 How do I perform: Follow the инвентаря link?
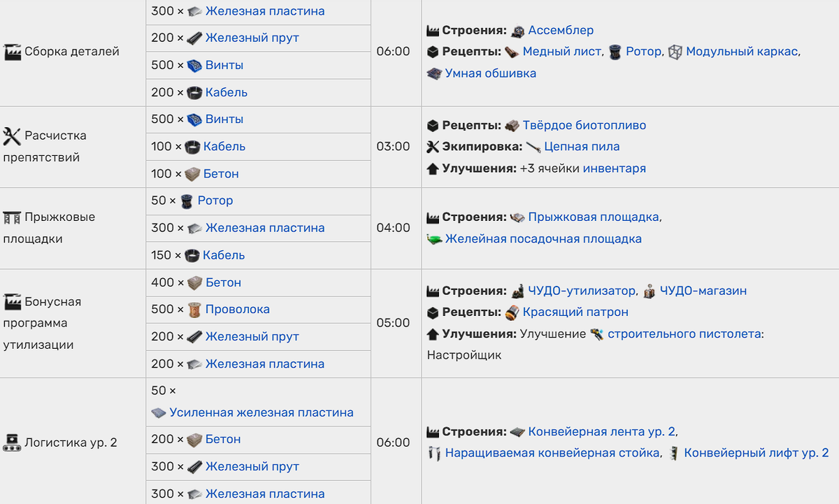pos(615,168)
